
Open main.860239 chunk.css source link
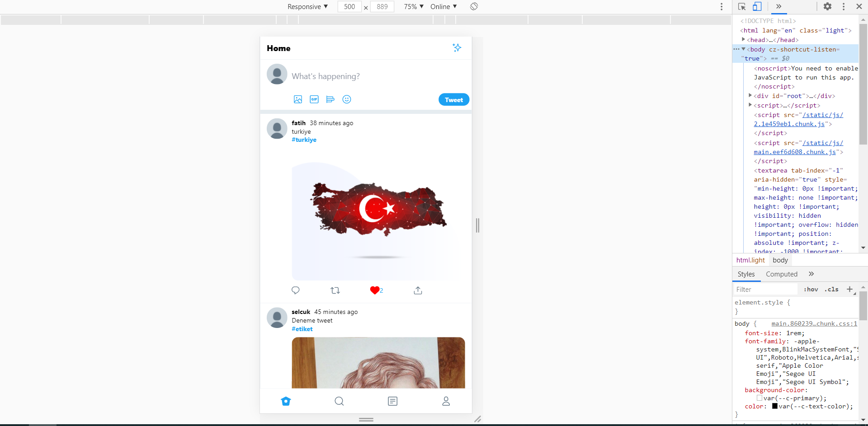coord(814,323)
